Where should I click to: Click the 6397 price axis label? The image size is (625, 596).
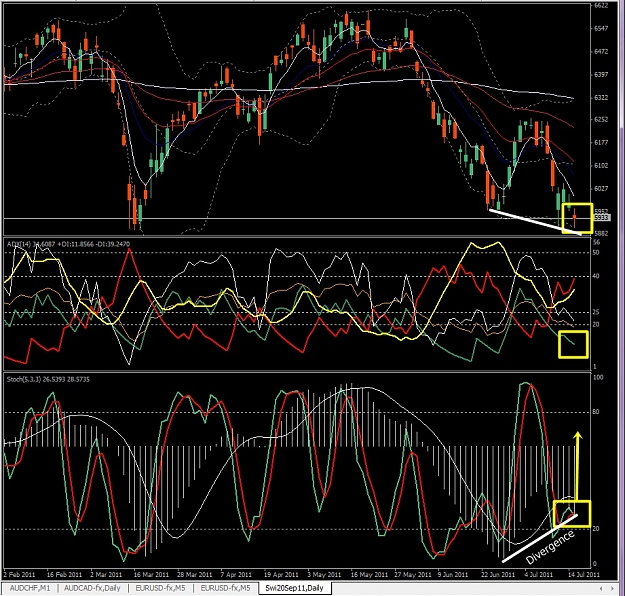click(601, 75)
